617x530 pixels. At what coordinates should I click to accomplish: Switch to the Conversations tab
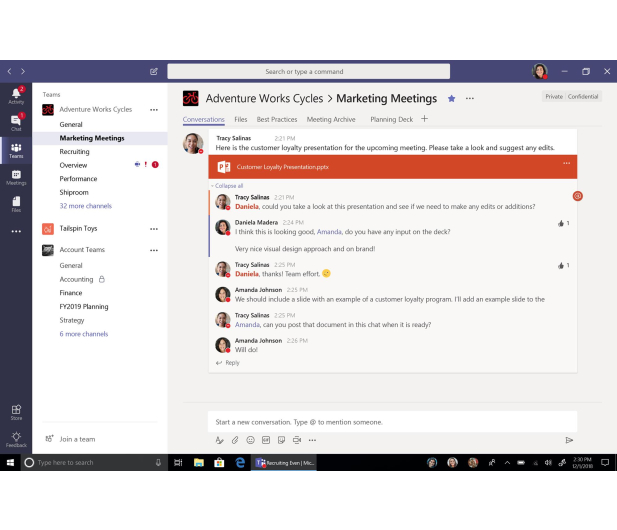pos(203,119)
